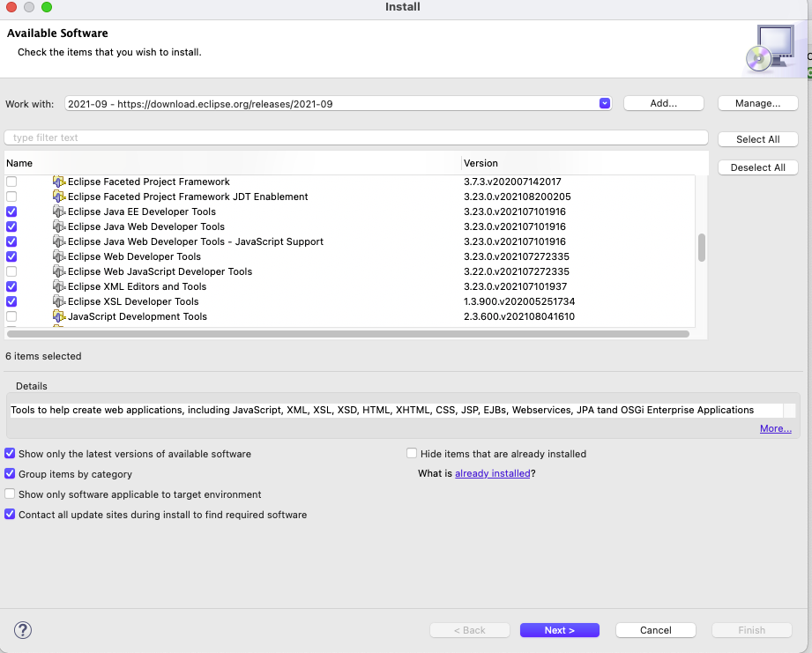
Task: Check Eclipse Web JavaScript Developer Tools
Action: coord(11,271)
